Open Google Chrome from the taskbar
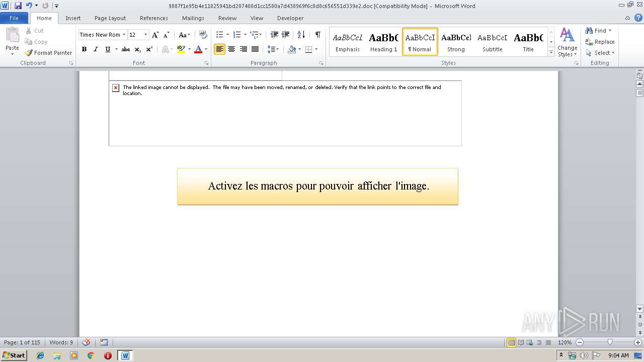 [x=91, y=355]
